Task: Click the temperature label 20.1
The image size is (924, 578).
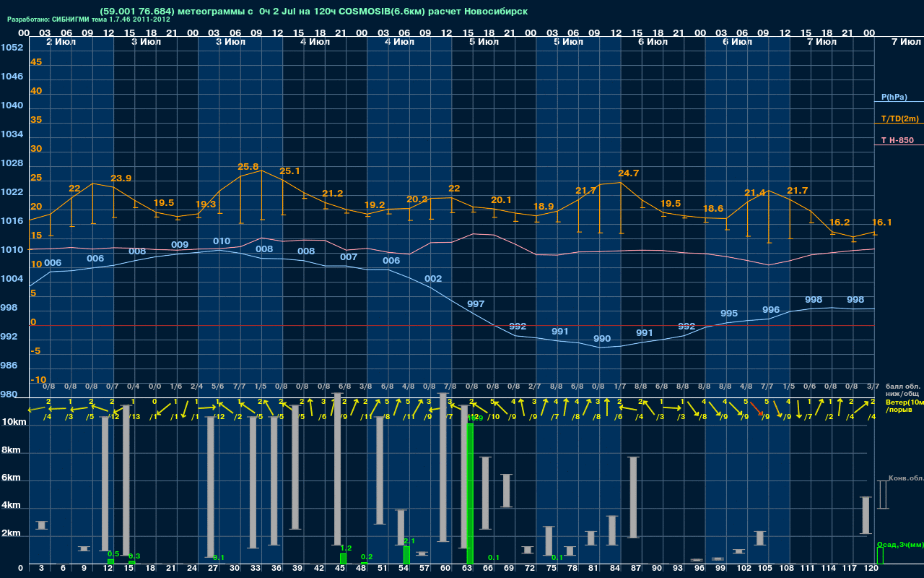Action: pyautogui.click(x=501, y=200)
